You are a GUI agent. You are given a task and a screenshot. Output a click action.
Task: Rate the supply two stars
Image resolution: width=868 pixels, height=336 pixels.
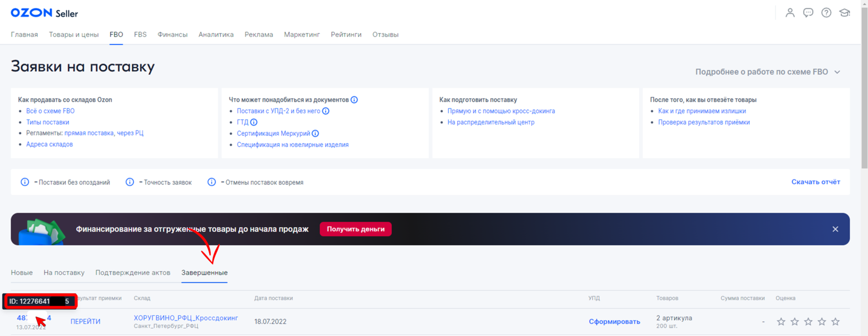[x=795, y=322]
